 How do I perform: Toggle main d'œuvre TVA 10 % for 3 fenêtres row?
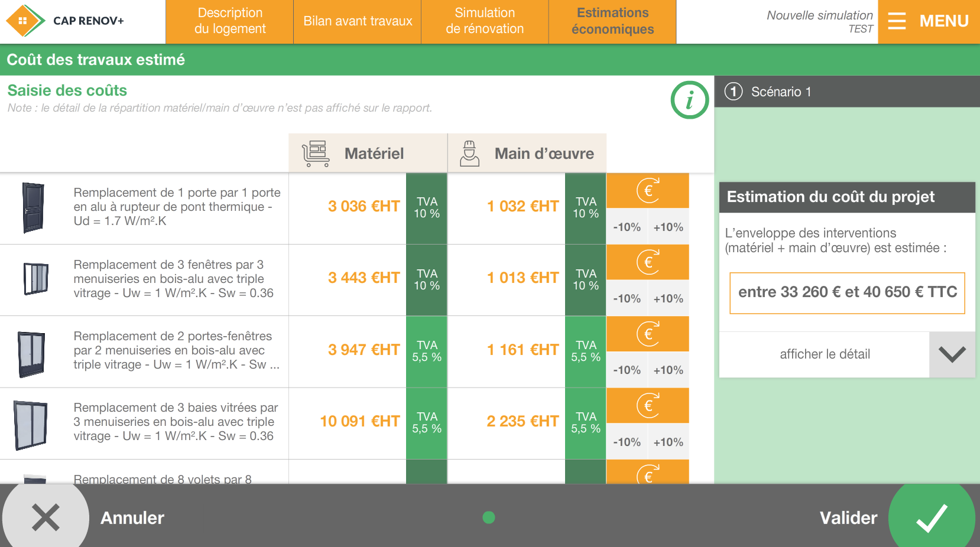(586, 280)
